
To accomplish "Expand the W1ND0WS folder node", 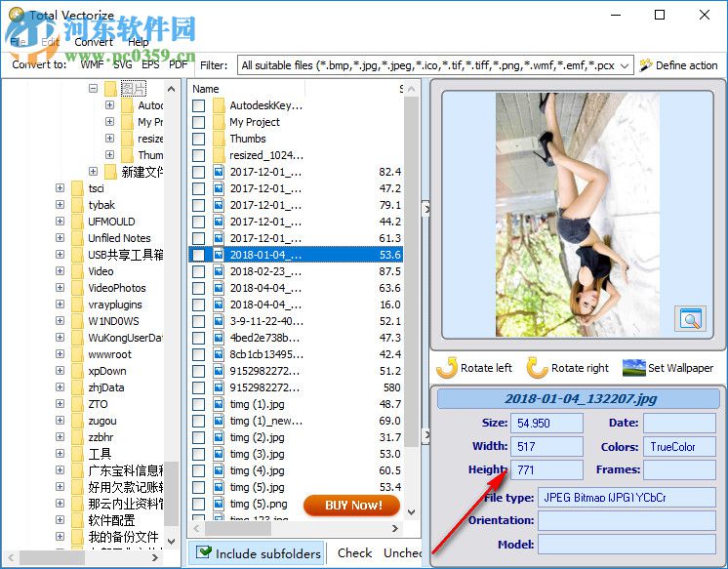I will click(60, 321).
